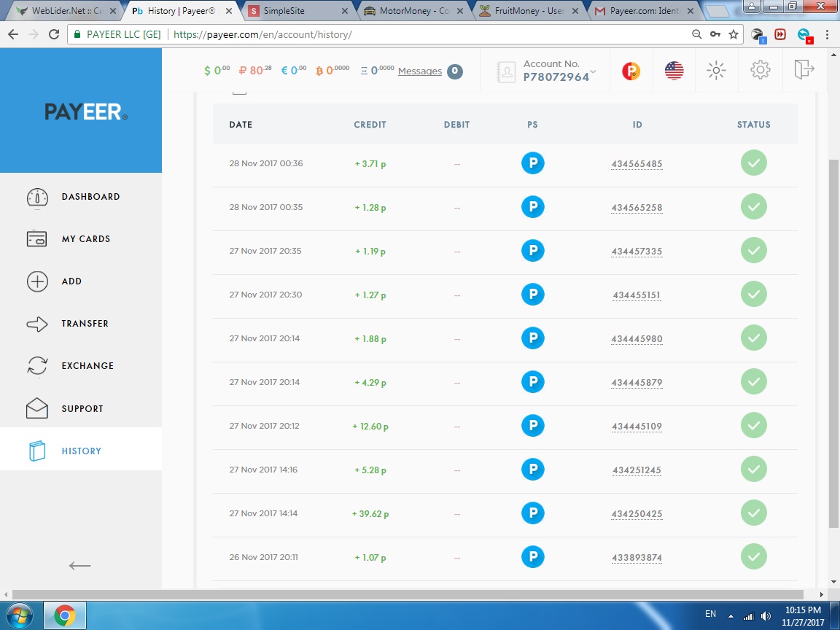Open the Dashboard gauge icon
Viewport: 840px width, 630px height.
coord(37,198)
